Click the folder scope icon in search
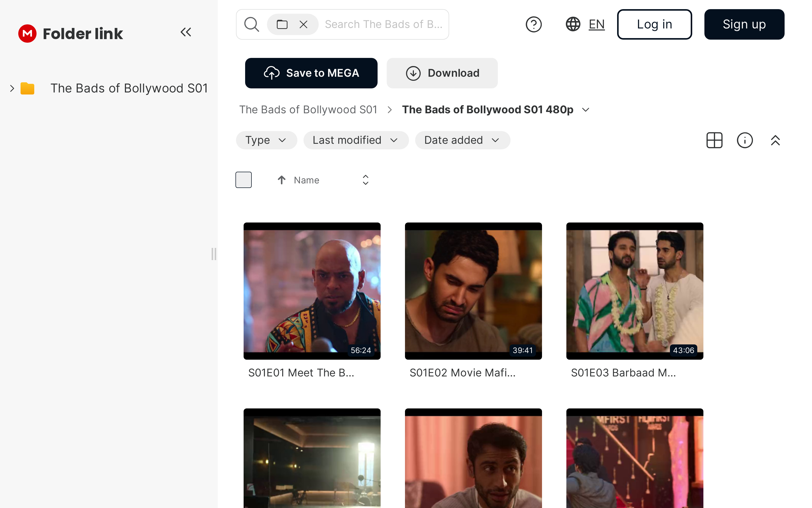Viewport: 812px width, 508px height. pyautogui.click(x=282, y=24)
